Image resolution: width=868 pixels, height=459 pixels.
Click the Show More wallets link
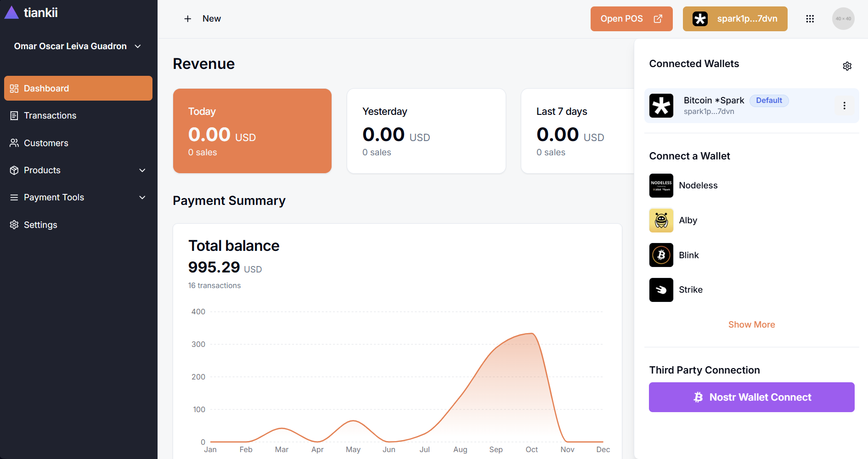pyautogui.click(x=751, y=325)
